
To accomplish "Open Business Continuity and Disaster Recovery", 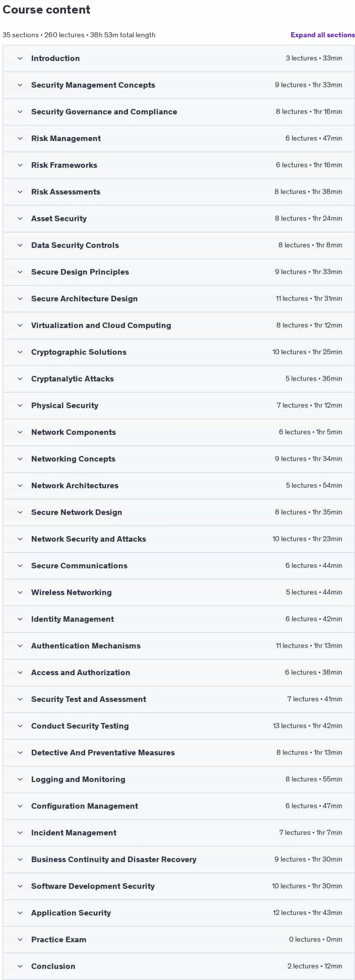I will 179,860.
